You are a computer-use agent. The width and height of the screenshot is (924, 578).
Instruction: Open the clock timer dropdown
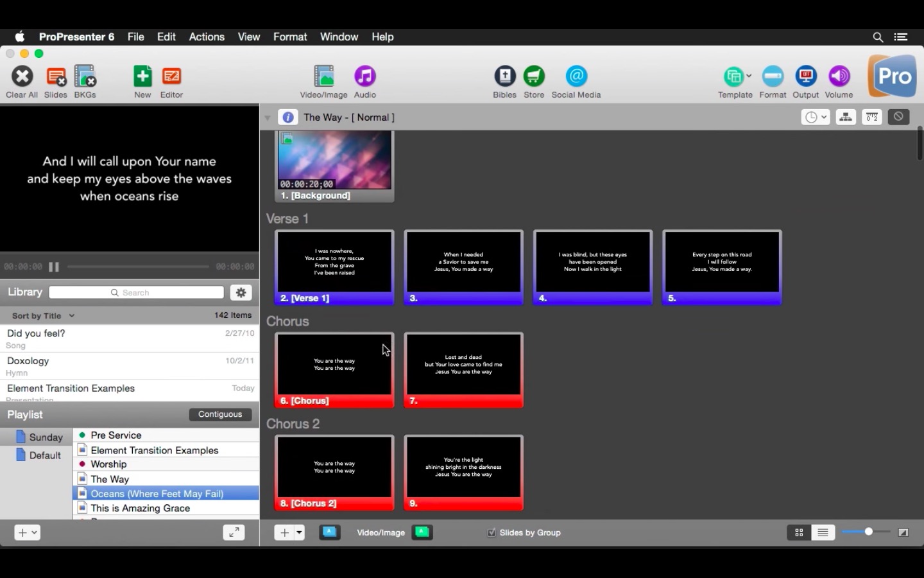pos(816,117)
